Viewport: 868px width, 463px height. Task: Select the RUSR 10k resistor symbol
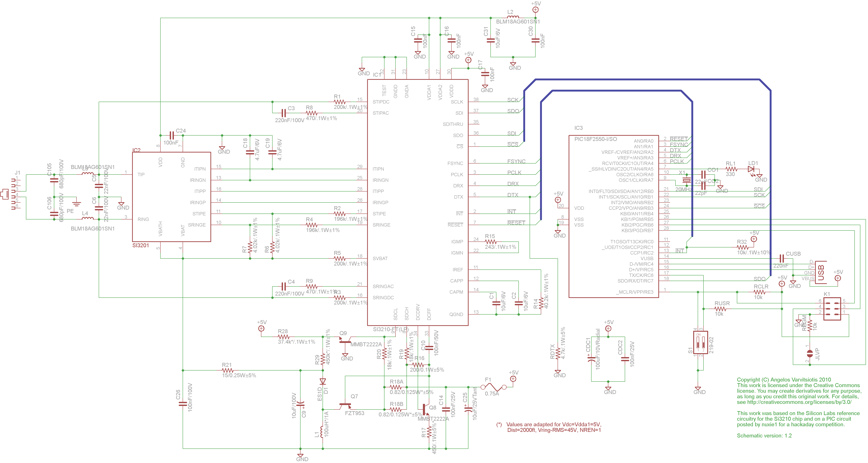(720, 309)
